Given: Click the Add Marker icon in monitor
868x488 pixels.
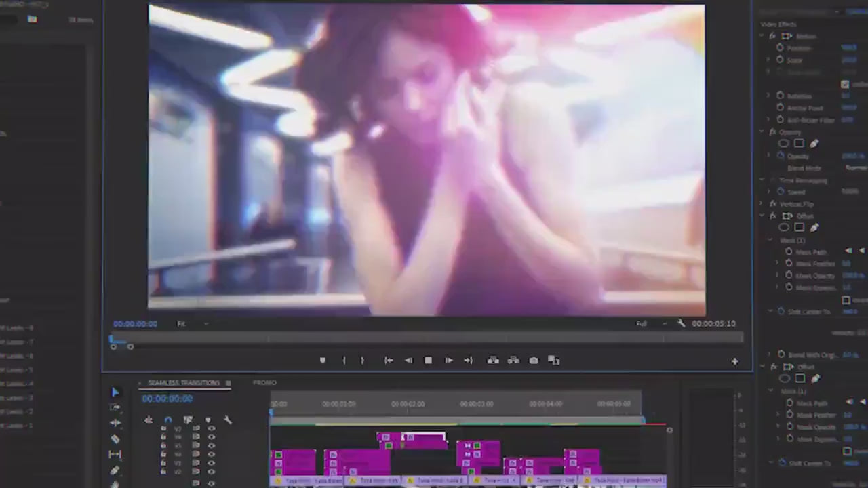Looking at the screenshot, I should [323, 361].
